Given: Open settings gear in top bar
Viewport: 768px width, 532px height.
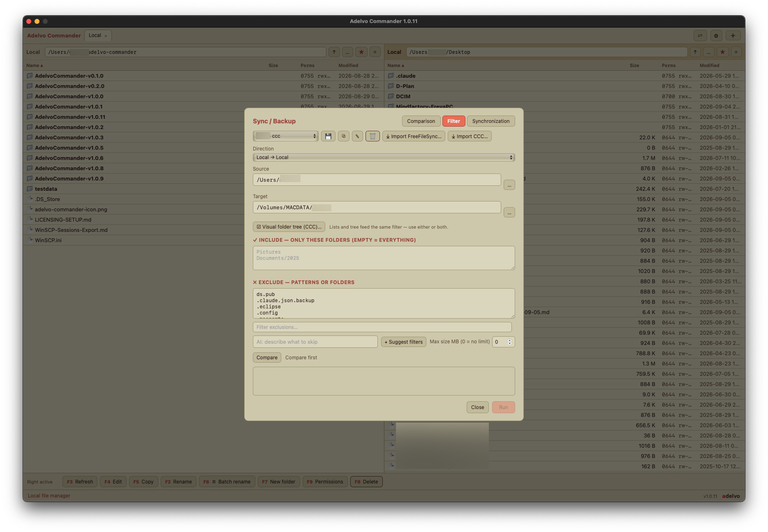Looking at the screenshot, I should 716,35.
